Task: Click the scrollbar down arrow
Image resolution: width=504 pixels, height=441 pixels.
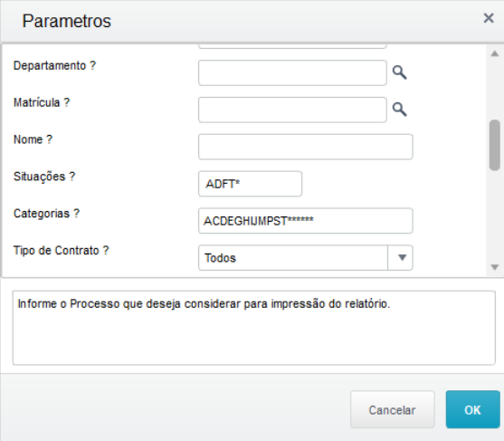Action: 495,267
